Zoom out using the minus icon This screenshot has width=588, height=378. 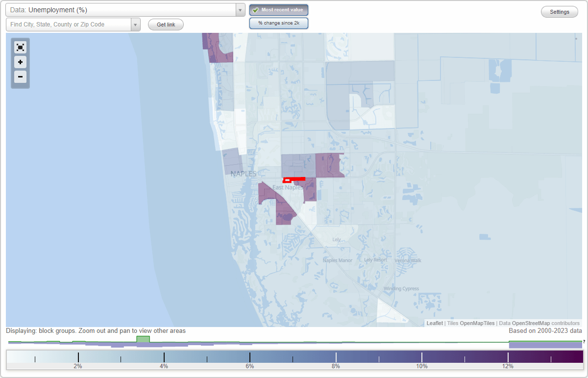click(x=20, y=77)
